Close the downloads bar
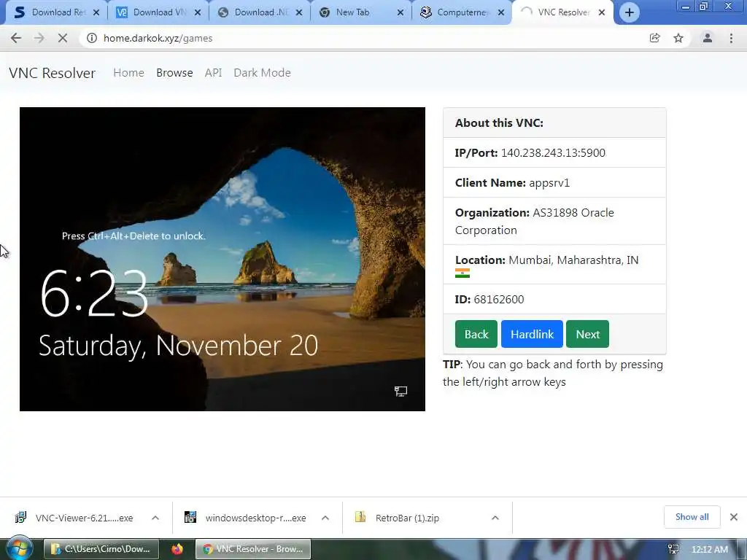747x560 pixels. pos(734,517)
